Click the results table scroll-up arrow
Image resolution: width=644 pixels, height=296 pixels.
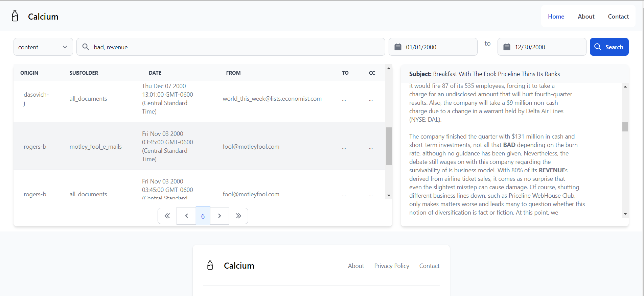(389, 68)
